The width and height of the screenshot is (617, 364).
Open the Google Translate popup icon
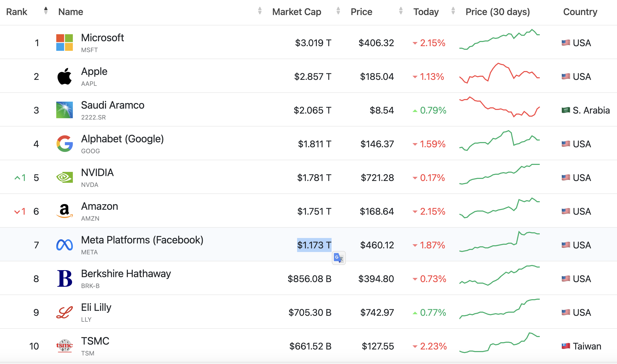pos(339,258)
